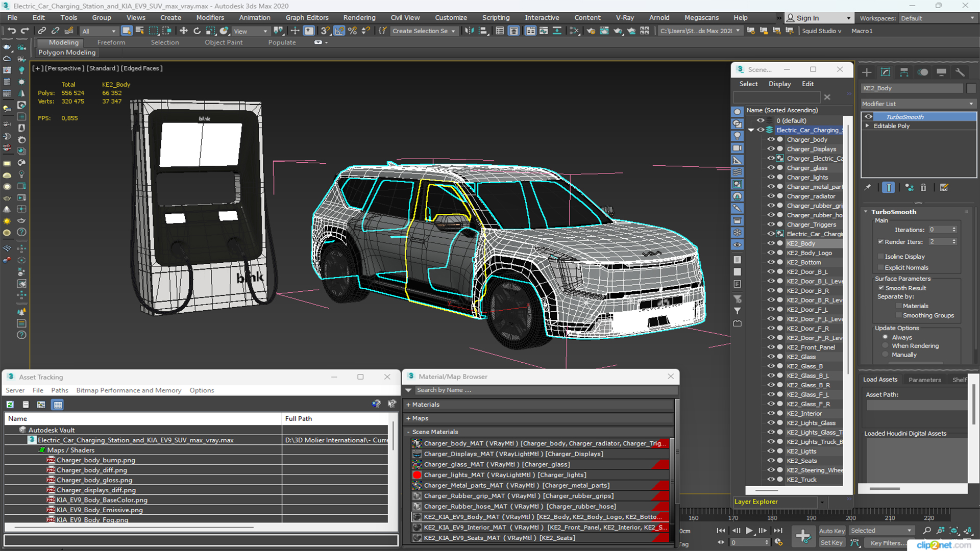Enable the Explicit Normals checkbox

[880, 268]
